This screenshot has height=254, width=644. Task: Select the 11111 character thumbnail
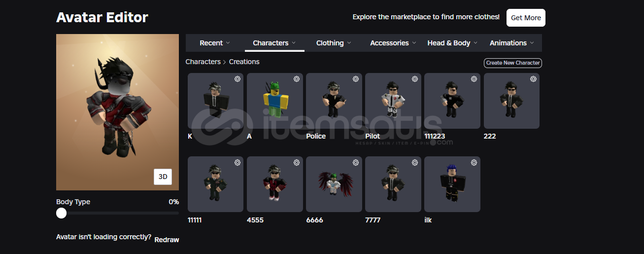tap(216, 184)
